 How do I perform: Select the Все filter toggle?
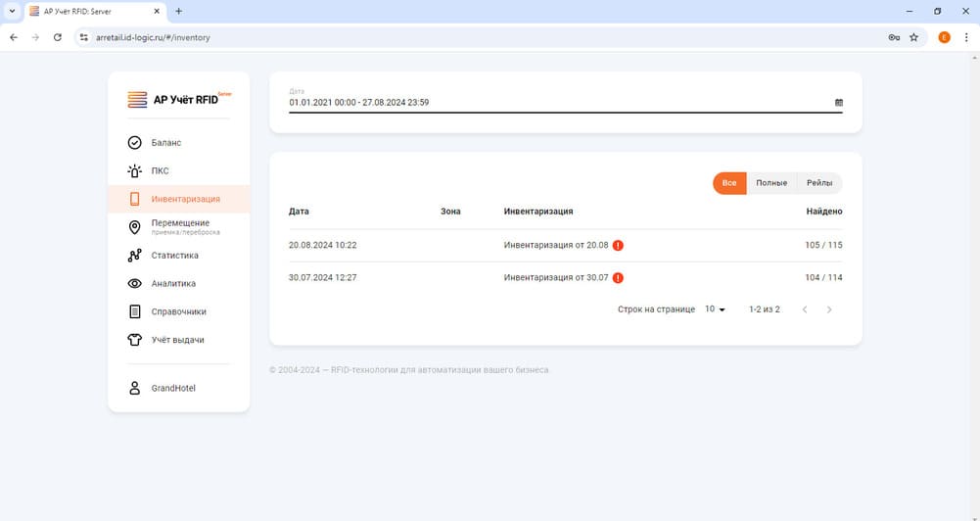pos(729,183)
